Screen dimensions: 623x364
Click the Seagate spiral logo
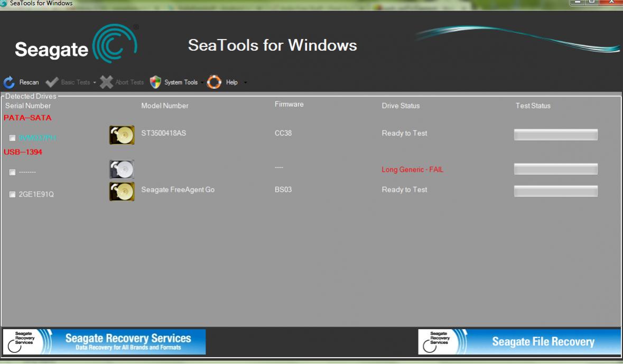(115, 43)
